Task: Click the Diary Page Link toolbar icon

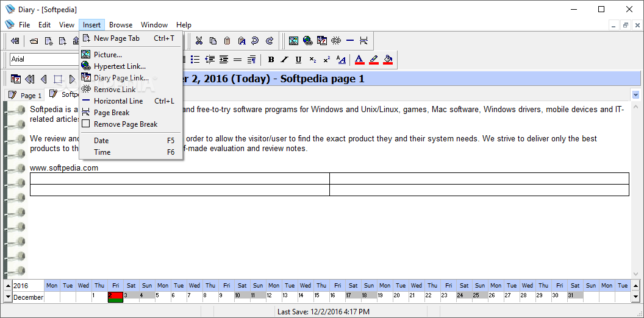Action: [322, 41]
